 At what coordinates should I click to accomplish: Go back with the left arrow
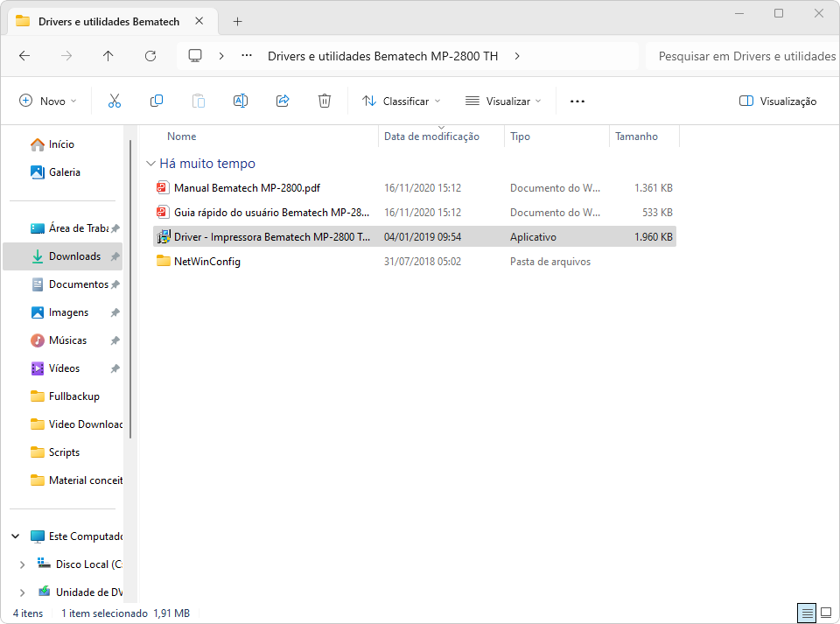[24, 56]
